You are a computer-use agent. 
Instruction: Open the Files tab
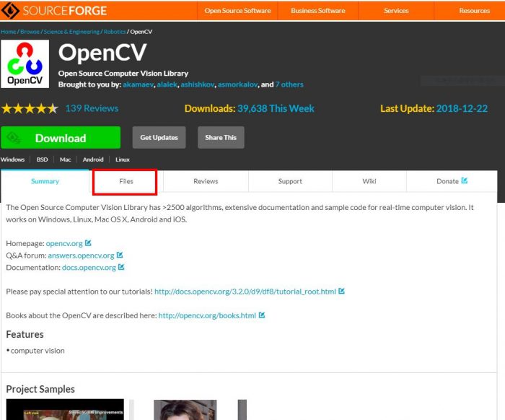tap(126, 181)
